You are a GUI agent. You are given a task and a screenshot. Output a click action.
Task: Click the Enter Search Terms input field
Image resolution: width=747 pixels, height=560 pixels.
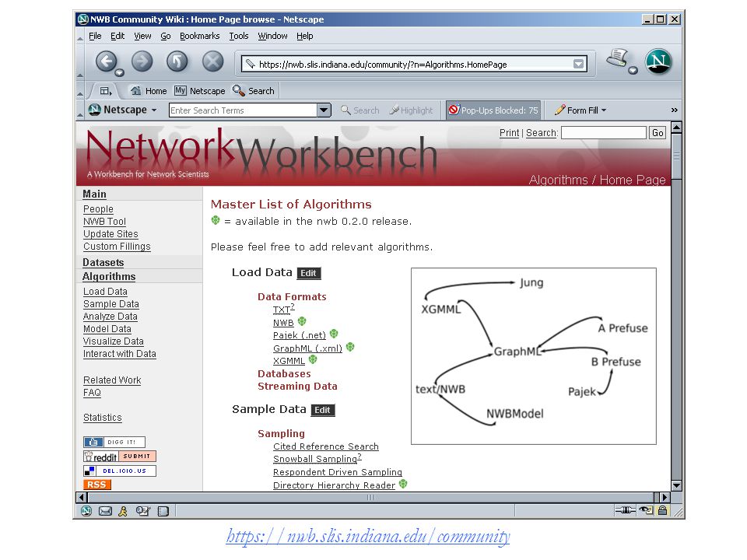tap(243, 110)
